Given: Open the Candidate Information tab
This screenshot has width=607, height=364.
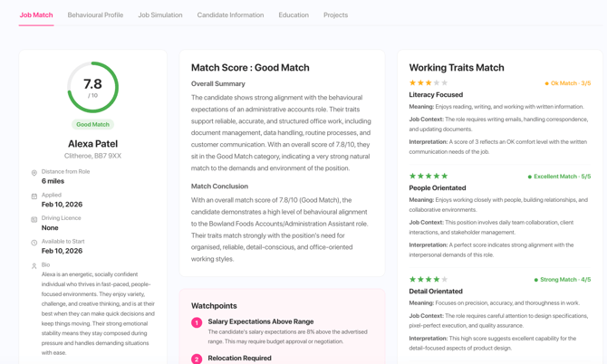Looking at the screenshot, I should click(230, 15).
